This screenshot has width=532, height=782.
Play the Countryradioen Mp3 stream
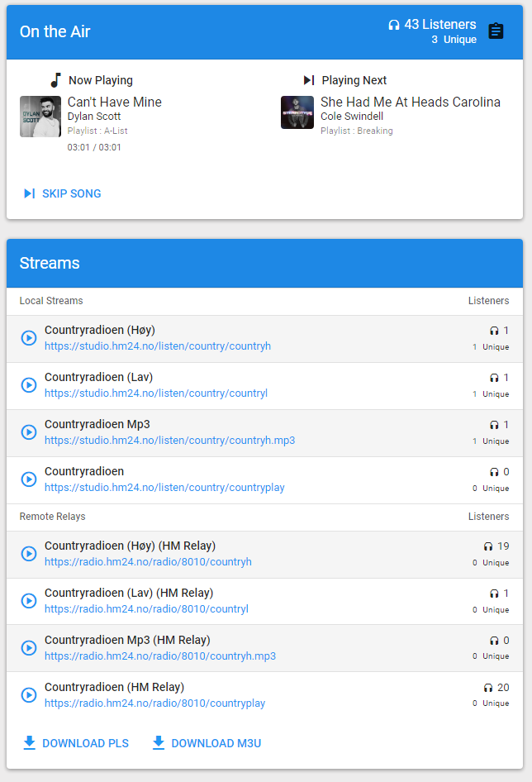point(28,432)
